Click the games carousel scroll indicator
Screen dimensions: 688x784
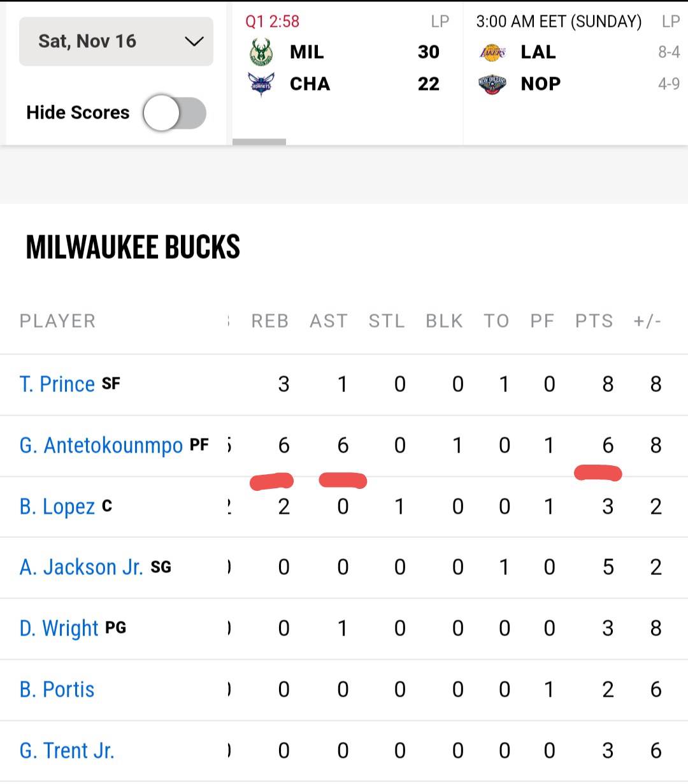click(x=259, y=142)
